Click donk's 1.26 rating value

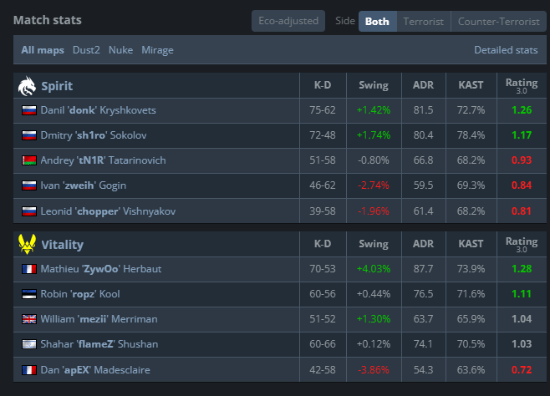pos(522,110)
